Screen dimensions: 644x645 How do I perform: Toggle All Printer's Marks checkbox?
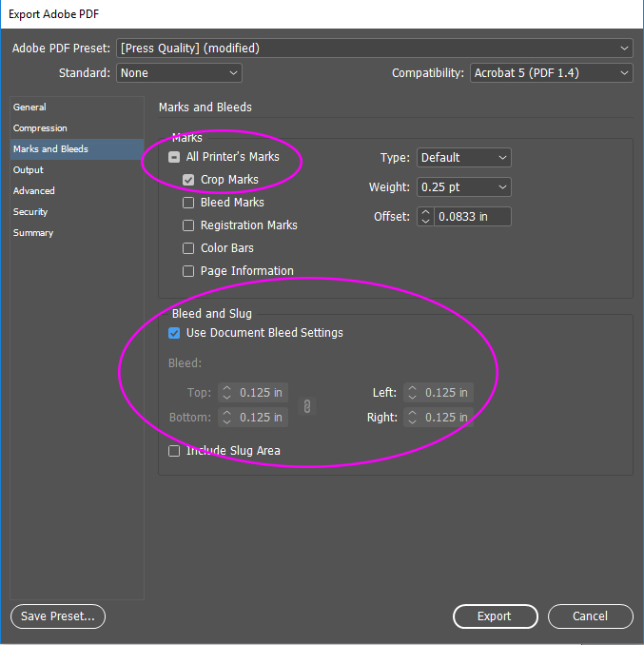pos(174,157)
